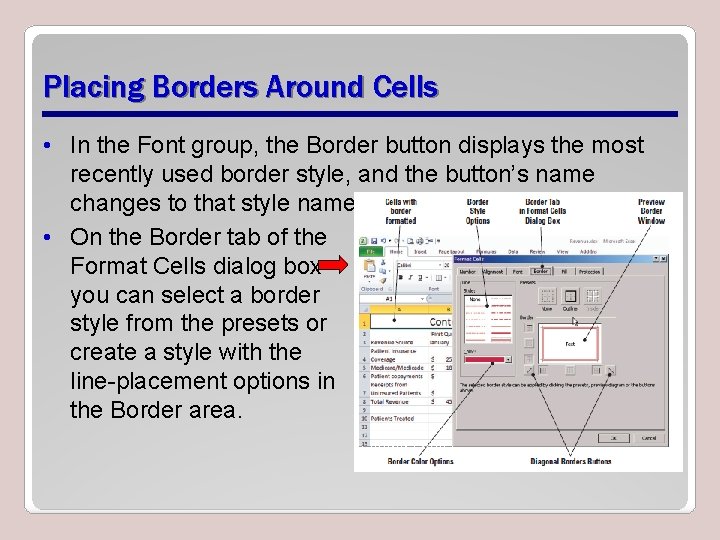This screenshot has height=540, width=720.
Task: Click the middle horizontal border placement button
Action: (529, 343)
